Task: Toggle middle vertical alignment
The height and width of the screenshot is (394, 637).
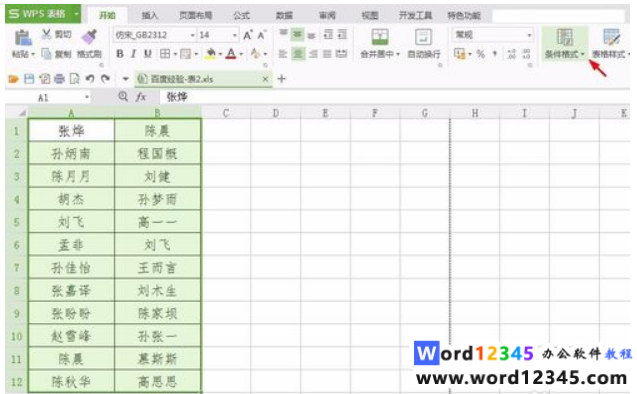Action: point(297,35)
